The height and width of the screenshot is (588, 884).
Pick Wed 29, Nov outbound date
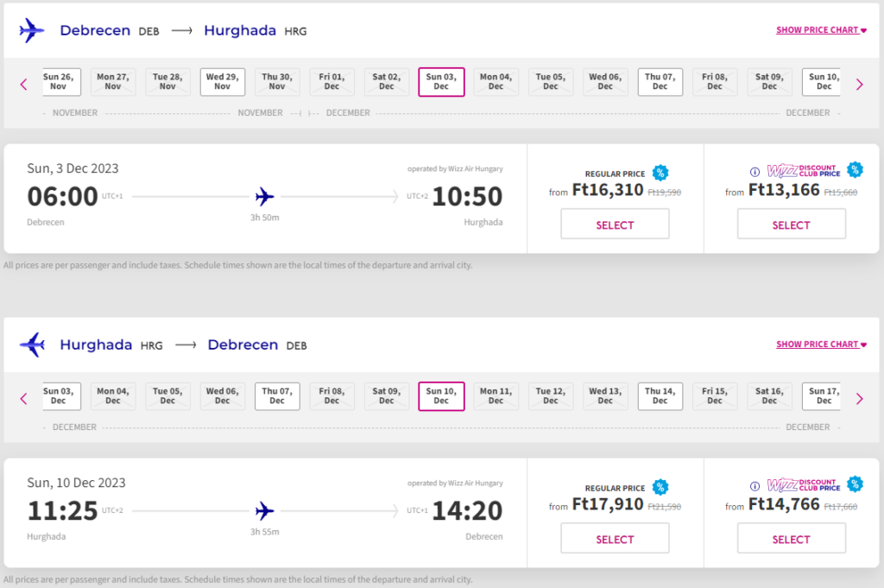pos(223,82)
